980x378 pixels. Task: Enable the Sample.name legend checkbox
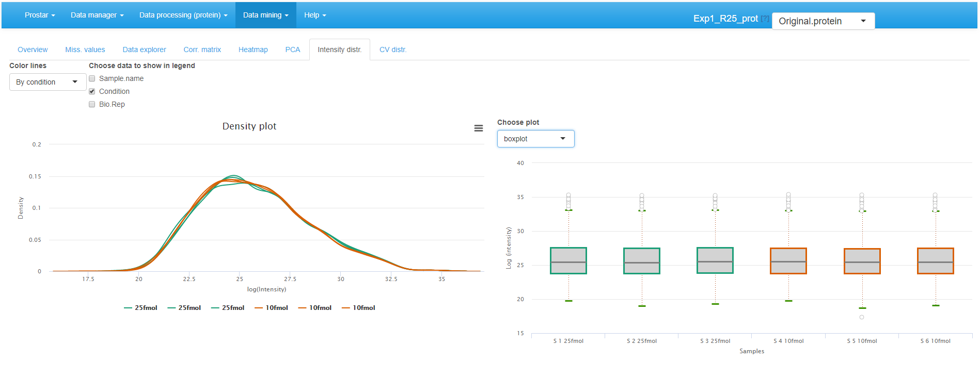click(92, 79)
